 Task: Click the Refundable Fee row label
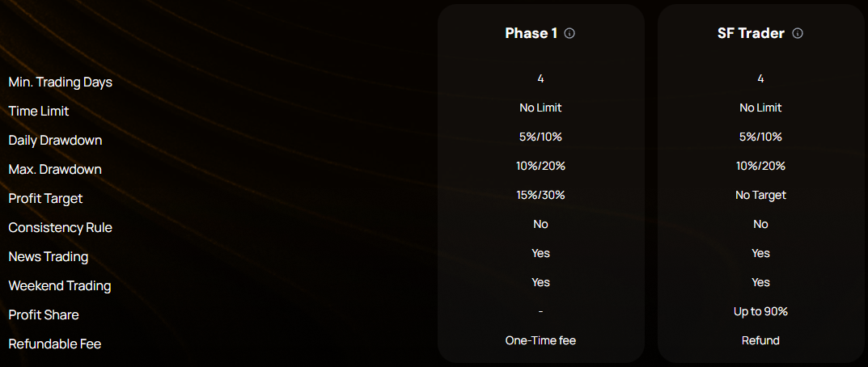click(55, 344)
